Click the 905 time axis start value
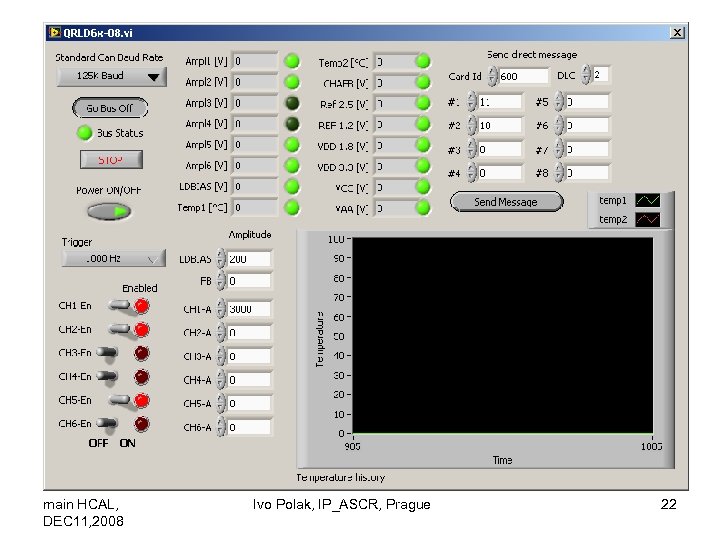 pos(353,446)
